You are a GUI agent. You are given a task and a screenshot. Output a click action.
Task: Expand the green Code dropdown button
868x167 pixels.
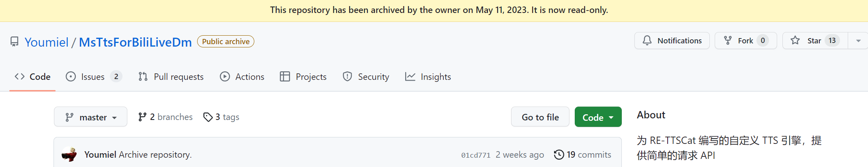[598, 117]
